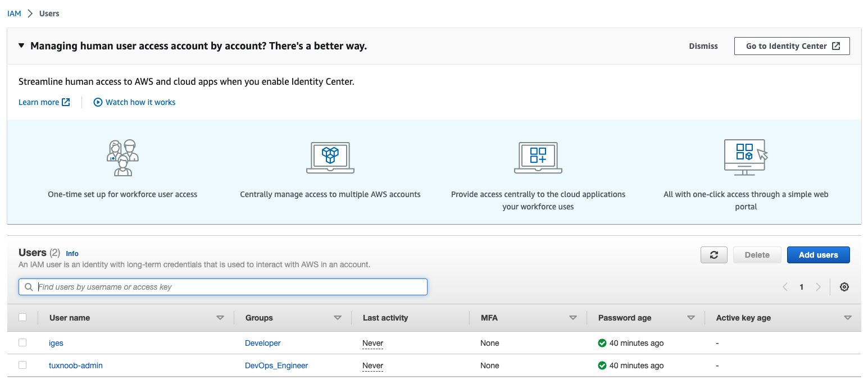Click the workforce users illustration icon
The image size is (868, 384).
(x=122, y=158)
